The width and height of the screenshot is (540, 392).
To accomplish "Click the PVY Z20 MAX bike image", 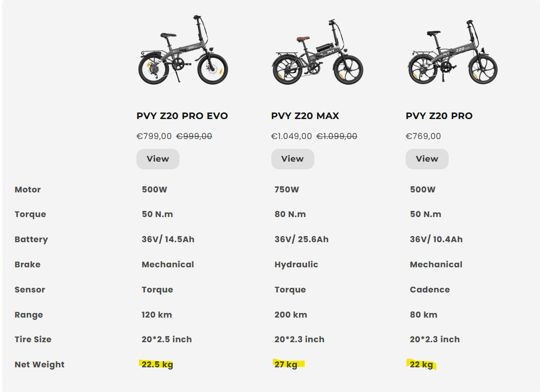I will click(x=317, y=52).
